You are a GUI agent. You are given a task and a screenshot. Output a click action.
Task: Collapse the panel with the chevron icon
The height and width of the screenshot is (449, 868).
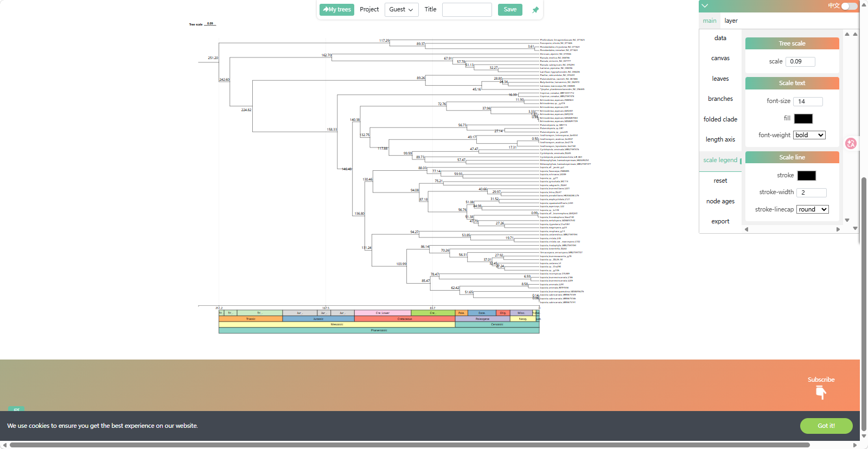point(705,6)
